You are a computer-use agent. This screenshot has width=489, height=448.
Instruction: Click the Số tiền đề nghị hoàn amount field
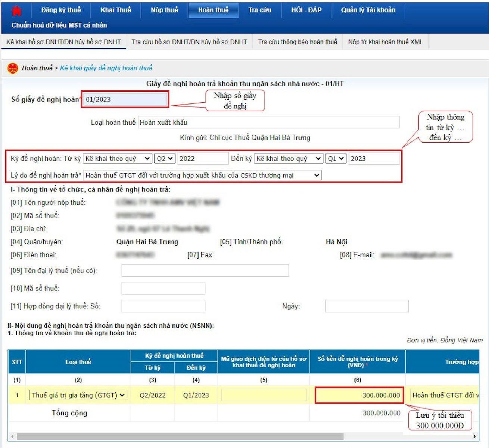click(x=359, y=395)
